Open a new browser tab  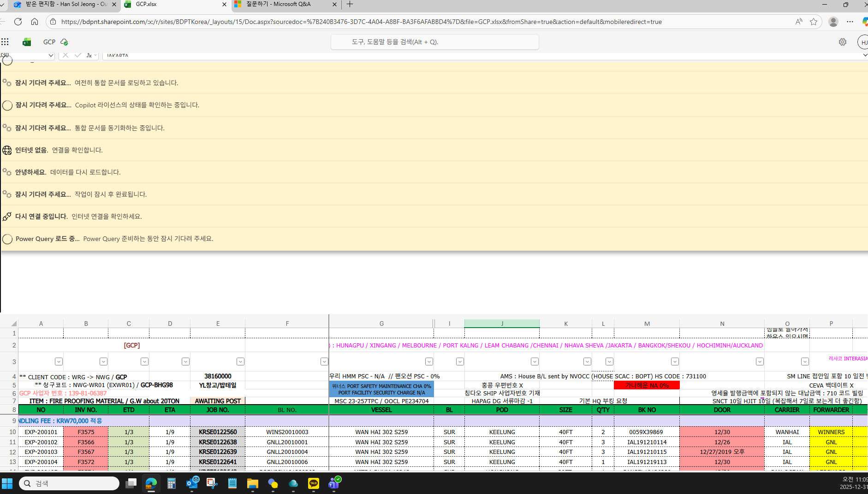tap(350, 4)
